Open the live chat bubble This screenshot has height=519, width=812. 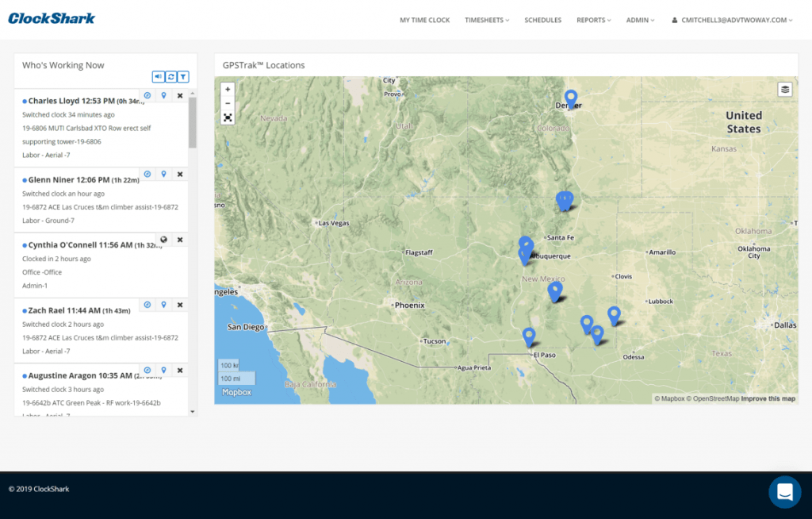(x=784, y=491)
